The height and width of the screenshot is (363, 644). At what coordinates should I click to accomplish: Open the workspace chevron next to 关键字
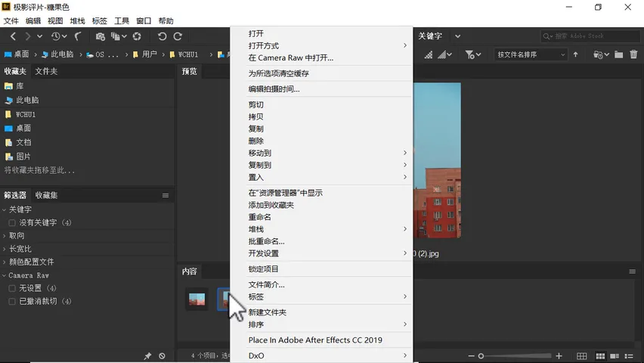pos(457,36)
